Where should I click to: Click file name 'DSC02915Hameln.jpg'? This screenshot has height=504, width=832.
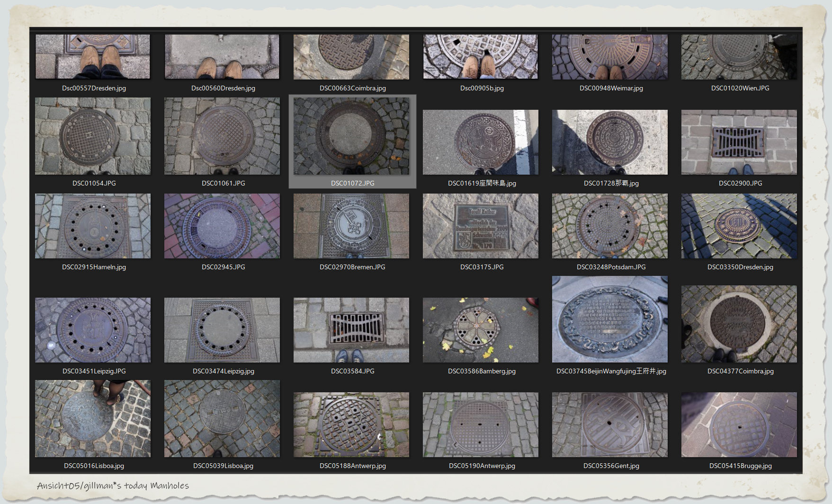tap(94, 267)
